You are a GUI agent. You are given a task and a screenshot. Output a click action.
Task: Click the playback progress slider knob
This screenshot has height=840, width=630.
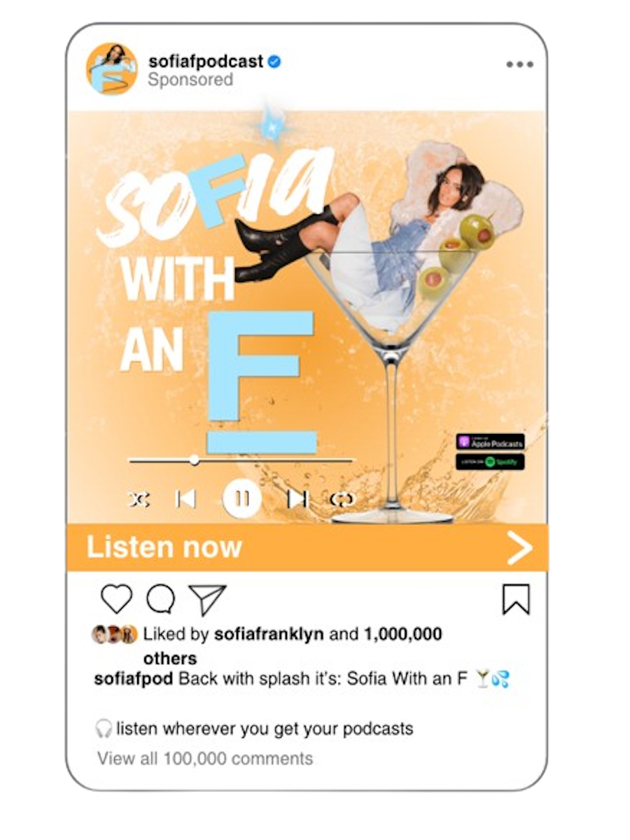(x=194, y=461)
